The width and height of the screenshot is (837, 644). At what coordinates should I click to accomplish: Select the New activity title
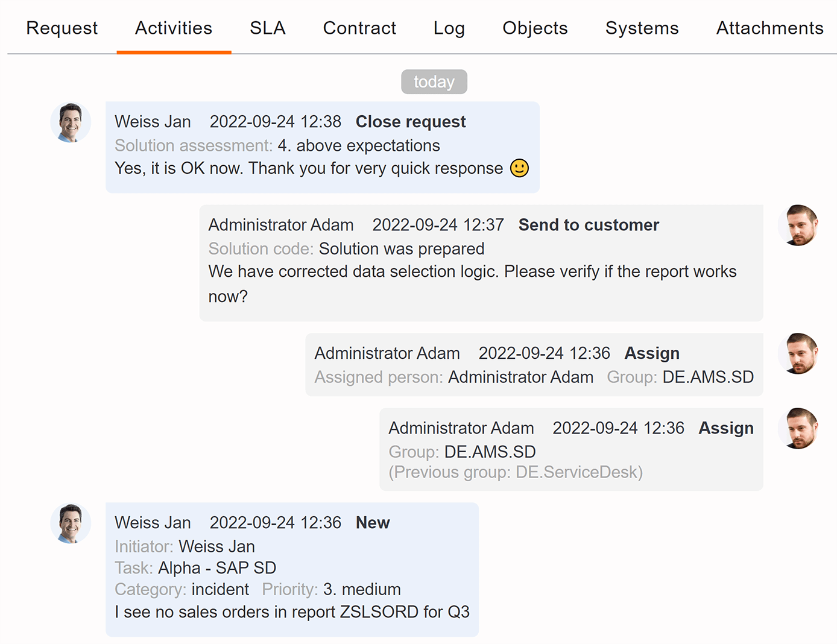(373, 523)
